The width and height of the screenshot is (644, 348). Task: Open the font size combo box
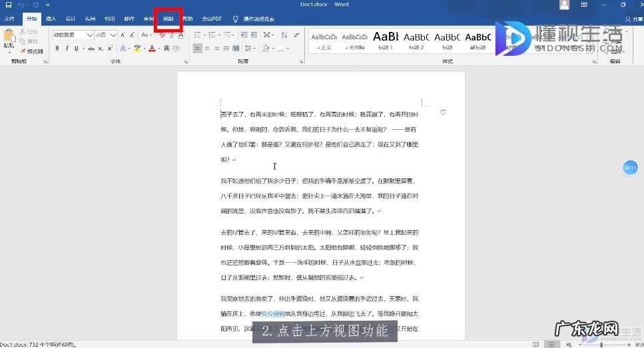pos(106,35)
